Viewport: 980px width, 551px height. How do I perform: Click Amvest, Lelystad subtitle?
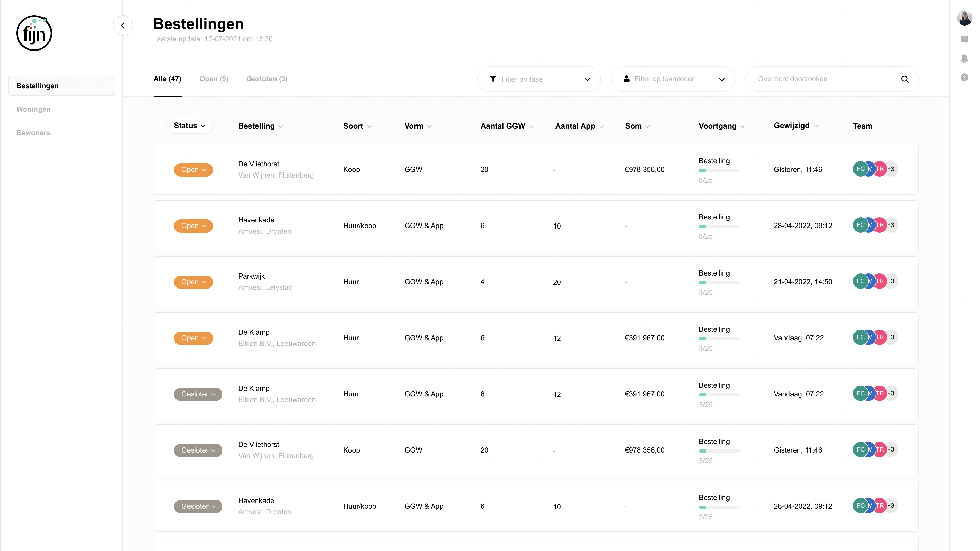[265, 287]
